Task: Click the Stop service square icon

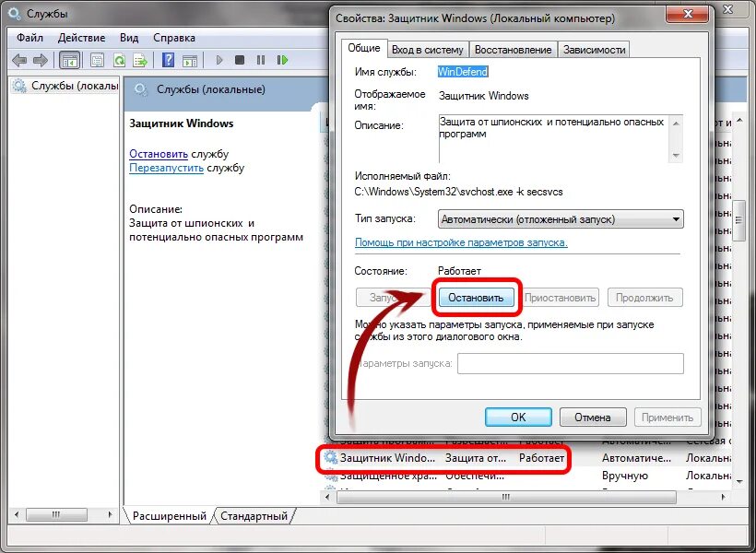Action: click(x=239, y=60)
